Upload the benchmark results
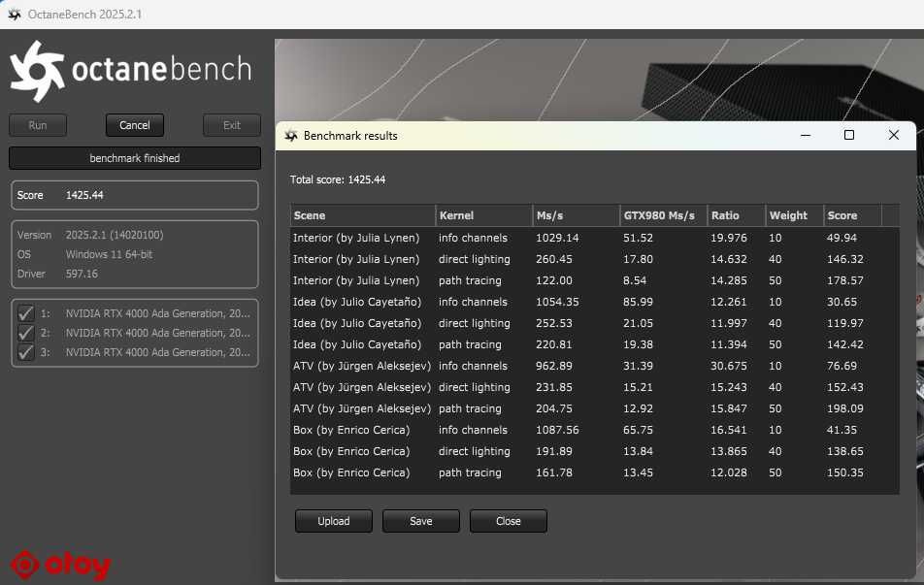This screenshot has height=585, width=924. [x=334, y=521]
